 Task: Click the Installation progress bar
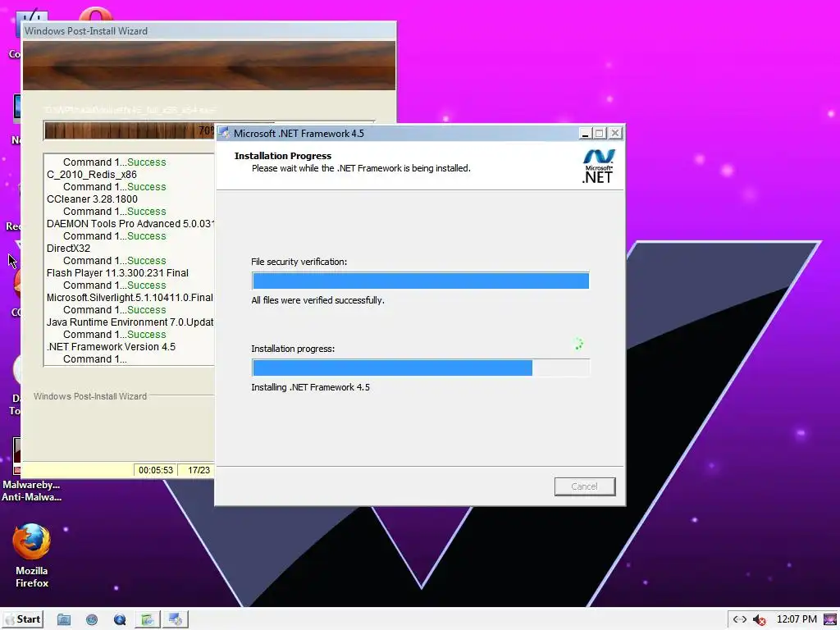[x=421, y=367]
